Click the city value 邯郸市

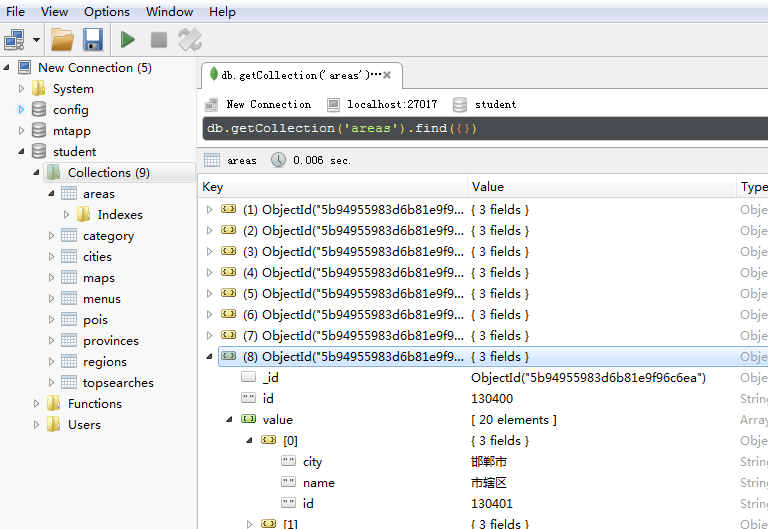(x=489, y=461)
